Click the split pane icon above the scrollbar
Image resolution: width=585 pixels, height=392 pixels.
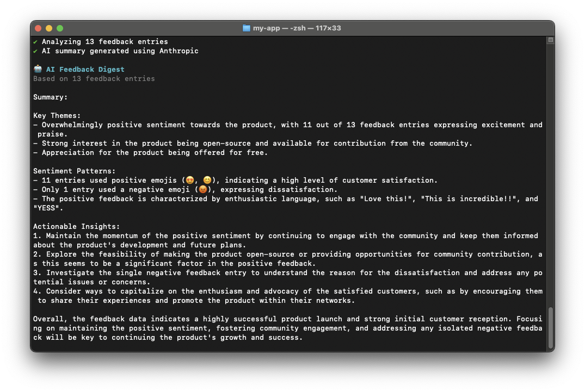550,40
